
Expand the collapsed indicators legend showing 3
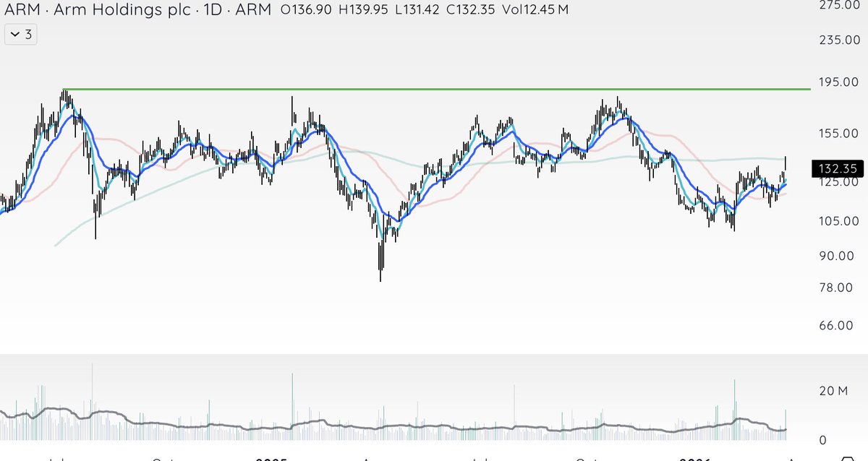(x=20, y=34)
